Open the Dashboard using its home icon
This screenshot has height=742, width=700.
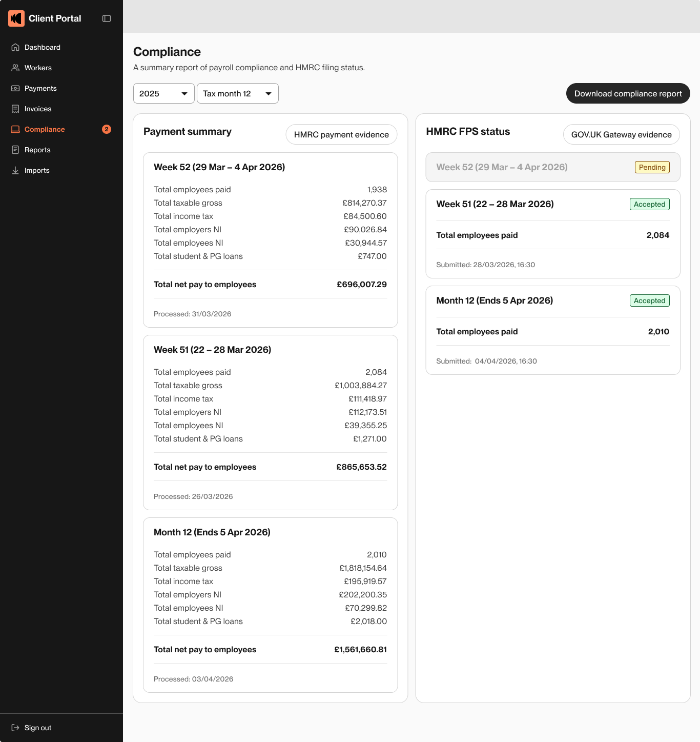16,47
